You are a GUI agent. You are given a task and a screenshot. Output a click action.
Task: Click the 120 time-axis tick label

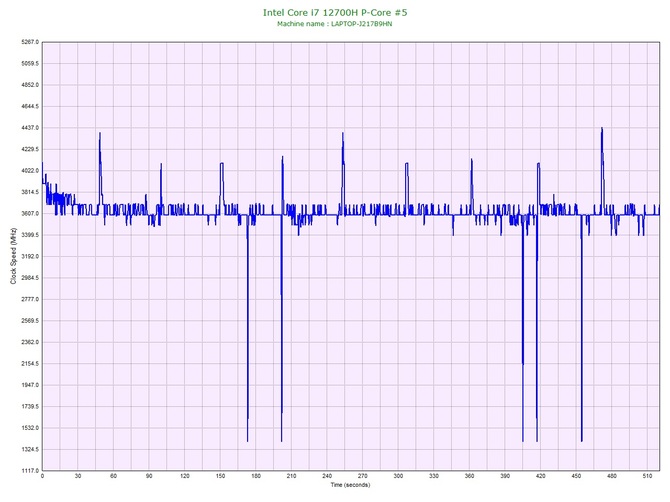[185, 476]
